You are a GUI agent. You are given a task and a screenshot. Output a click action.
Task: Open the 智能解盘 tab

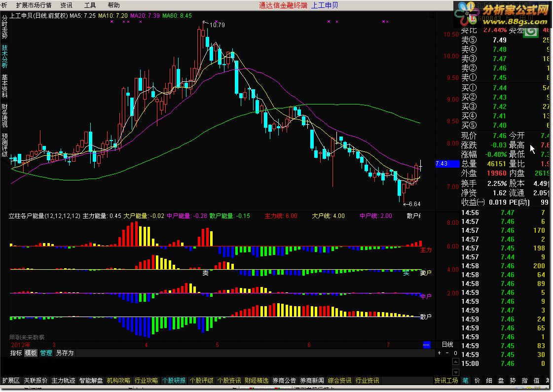tap(91, 380)
